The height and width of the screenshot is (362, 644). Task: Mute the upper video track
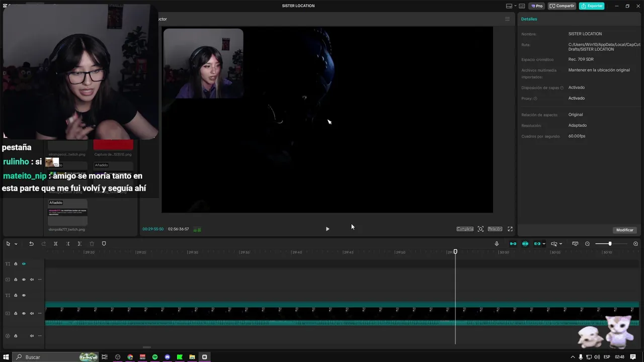[32, 280]
